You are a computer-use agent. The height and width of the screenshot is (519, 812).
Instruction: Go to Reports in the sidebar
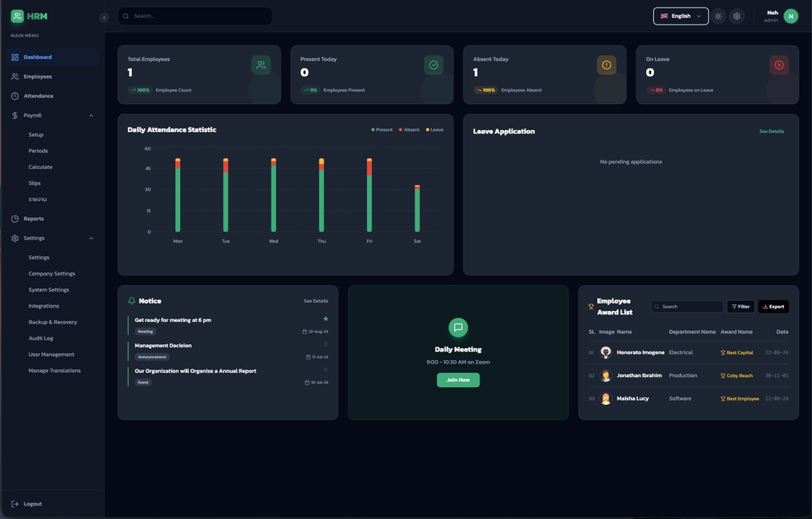coord(33,218)
